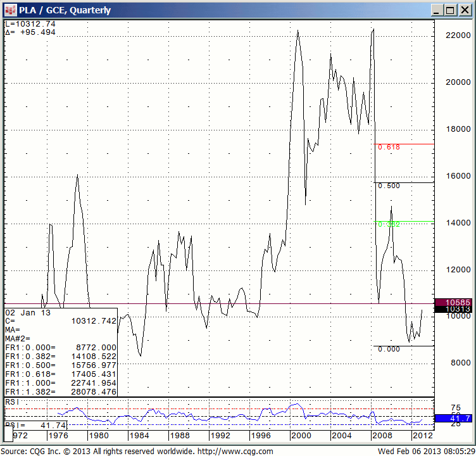Image resolution: width=476 pixels, height=456 pixels.
Task: Click the CQG chart icon in title bar
Action: (10, 10)
